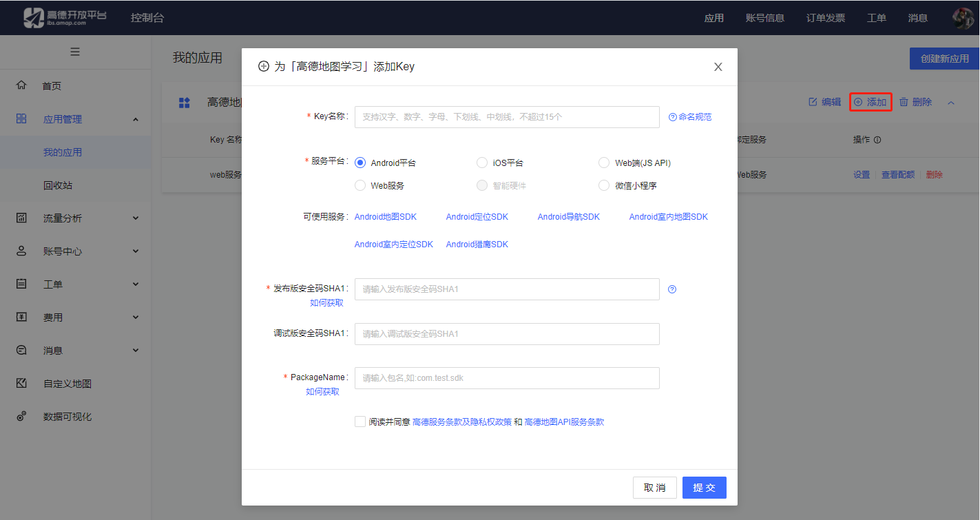This screenshot has height=520, width=980.
Task: Open 工单 in top navigation
Action: coord(877,18)
